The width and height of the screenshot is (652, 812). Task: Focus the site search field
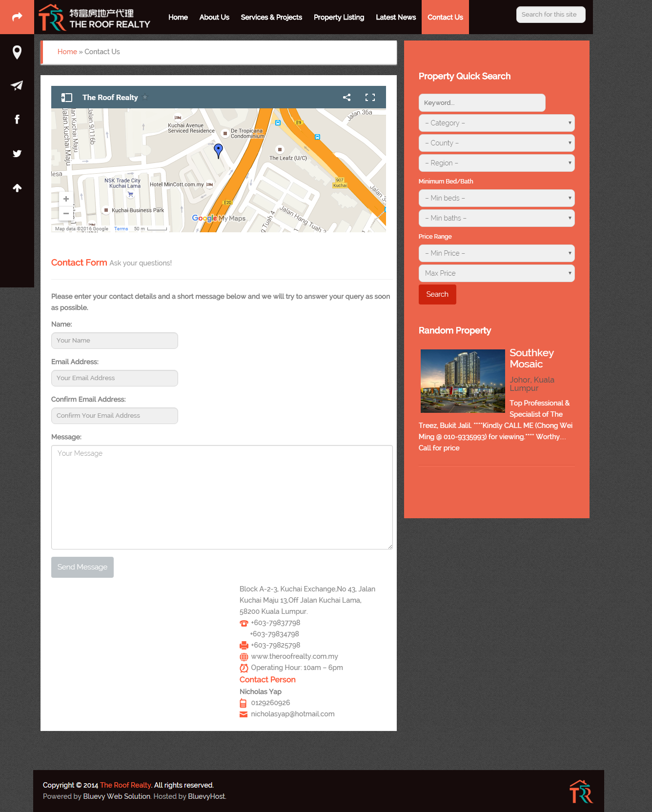click(551, 15)
